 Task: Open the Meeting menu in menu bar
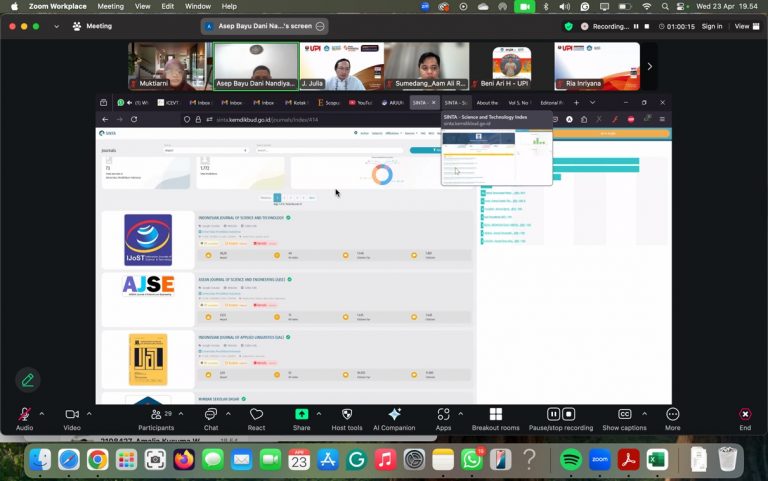110,6
